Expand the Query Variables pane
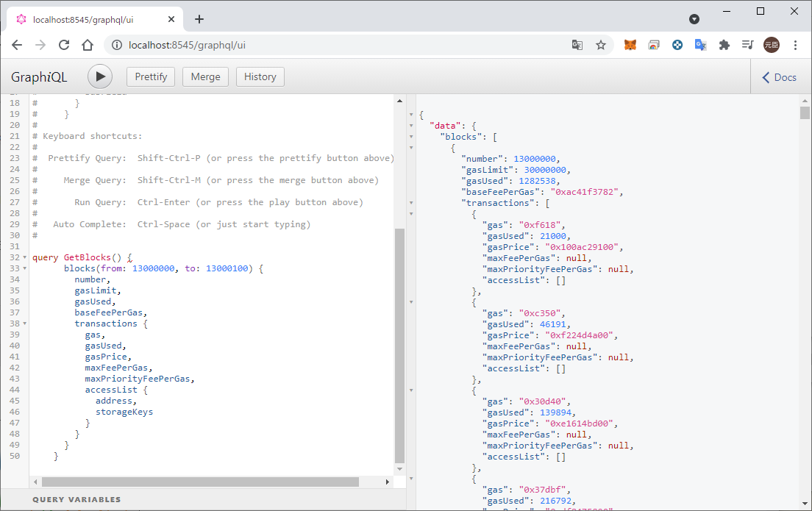812x511 pixels. pos(76,500)
